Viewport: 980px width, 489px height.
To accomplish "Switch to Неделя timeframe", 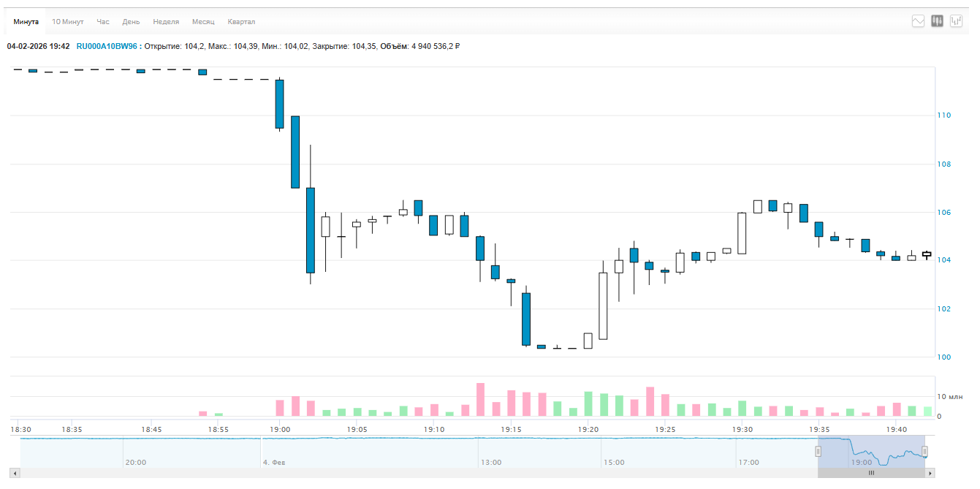I will pyautogui.click(x=166, y=22).
